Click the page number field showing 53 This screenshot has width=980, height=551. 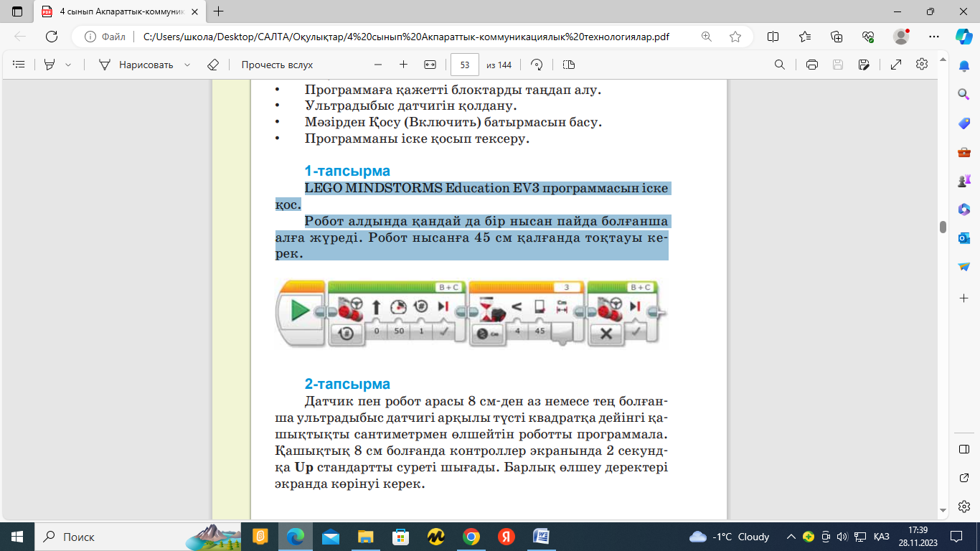(465, 65)
